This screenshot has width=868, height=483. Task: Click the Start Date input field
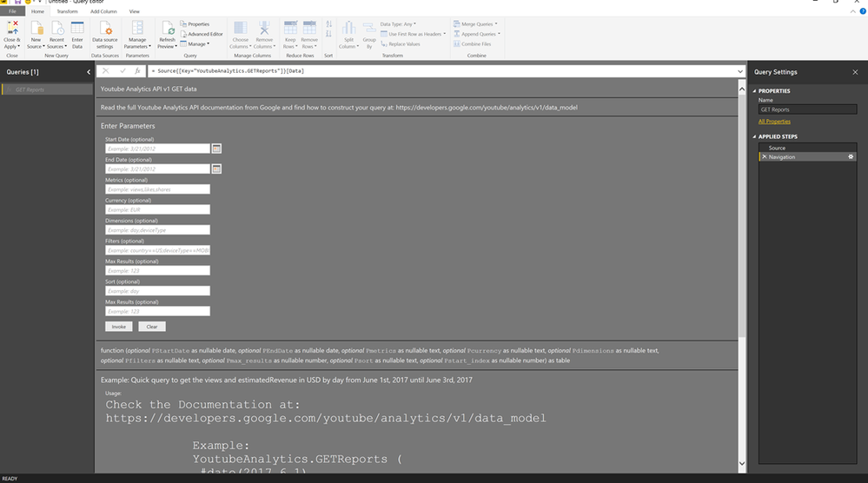(x=158, y=149)
